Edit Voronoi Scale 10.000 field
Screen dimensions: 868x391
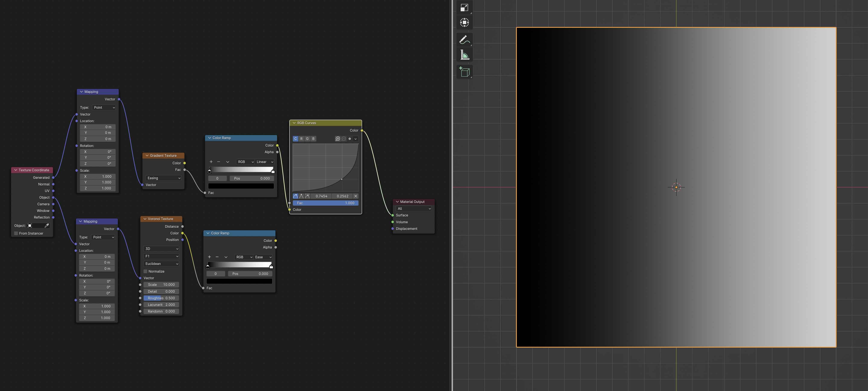(161, 285)
